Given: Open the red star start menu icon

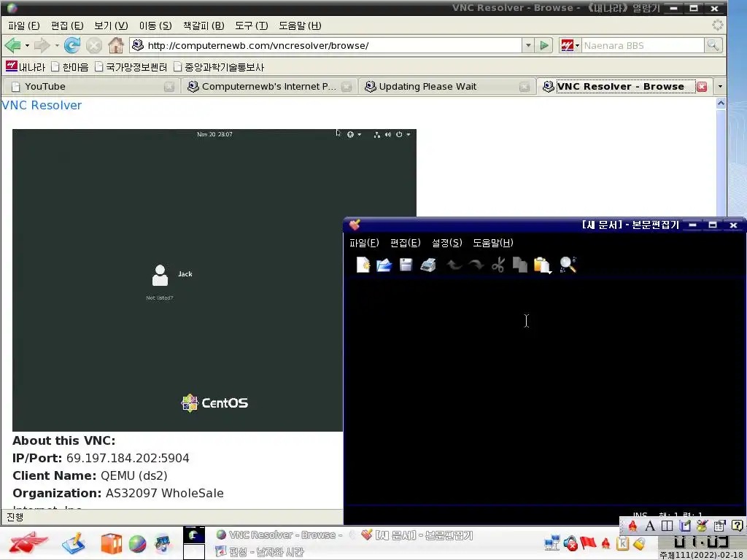Looking at the screenshot, I should click(x=28, y=542).
